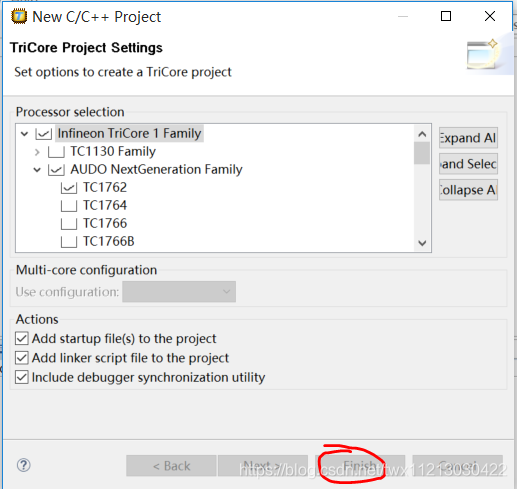Click the processor list scrollbar thumb
This screenshot has width=517, height=489.
pos(422,153)
